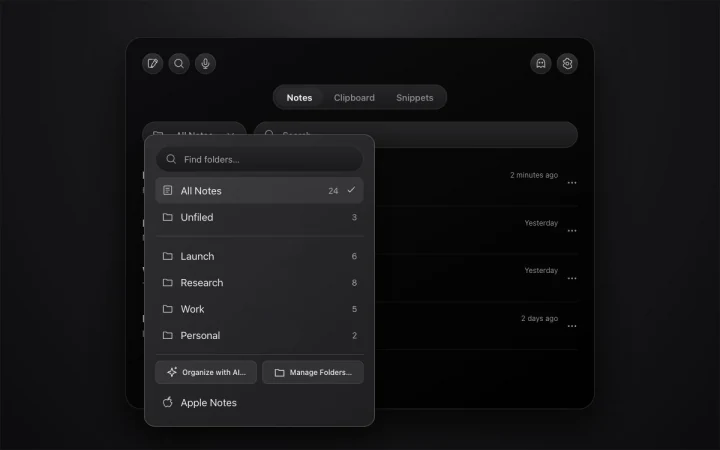
Task: Open settings via gear icon
Action: point(567,63)
